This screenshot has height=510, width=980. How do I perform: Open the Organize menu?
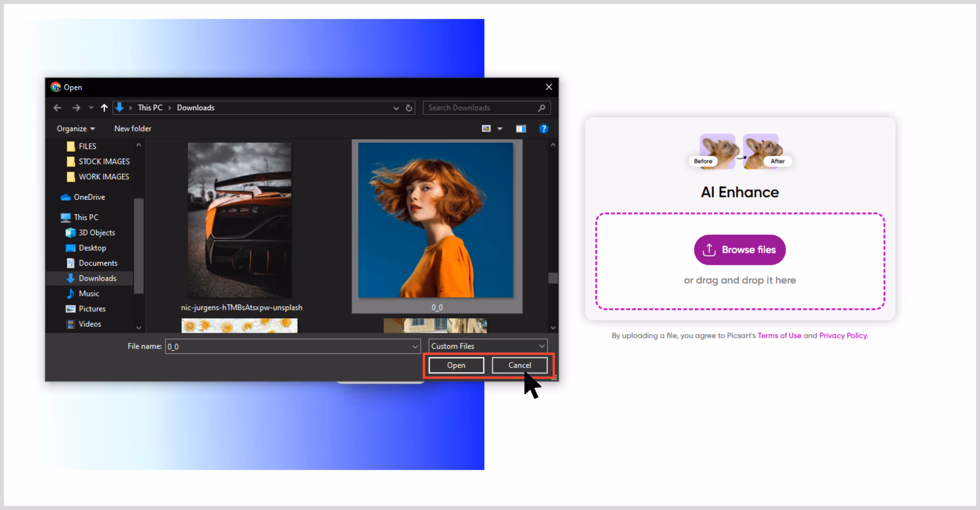[76, 129]
